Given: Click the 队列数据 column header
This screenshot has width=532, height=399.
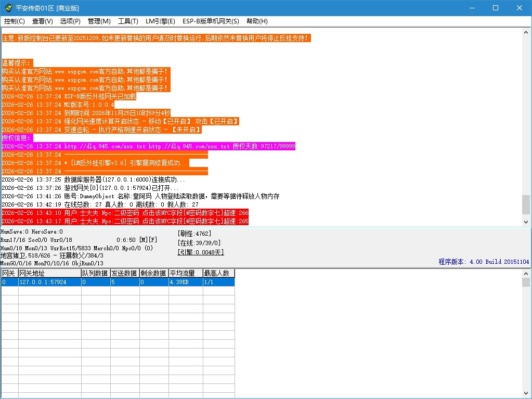Looking at the screenshot, I should (95, 274).
